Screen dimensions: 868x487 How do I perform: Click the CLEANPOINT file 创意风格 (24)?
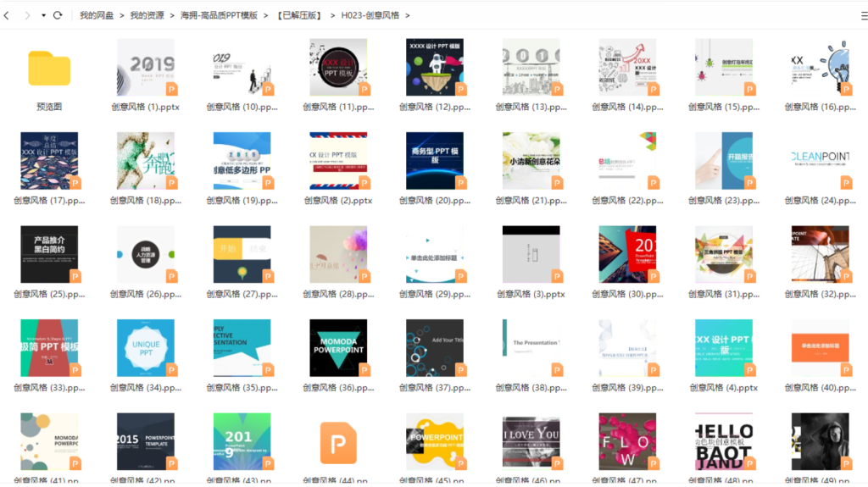821,161
